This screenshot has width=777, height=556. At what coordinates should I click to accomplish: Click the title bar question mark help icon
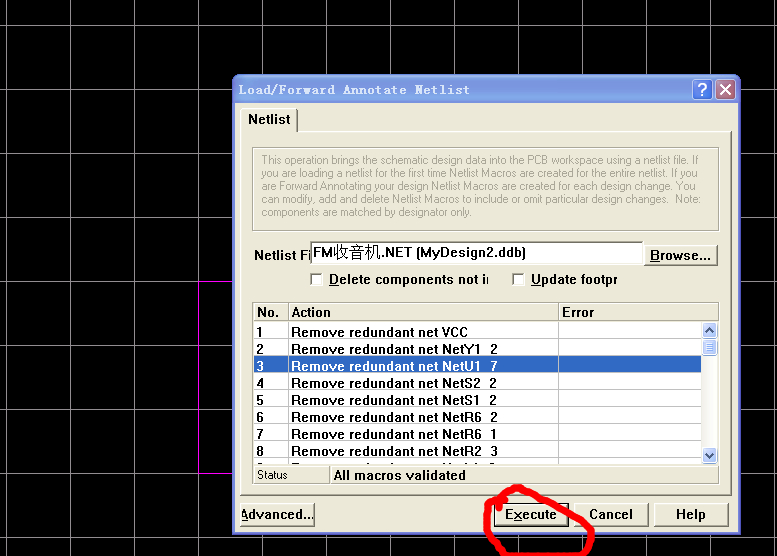click(702, 90)
